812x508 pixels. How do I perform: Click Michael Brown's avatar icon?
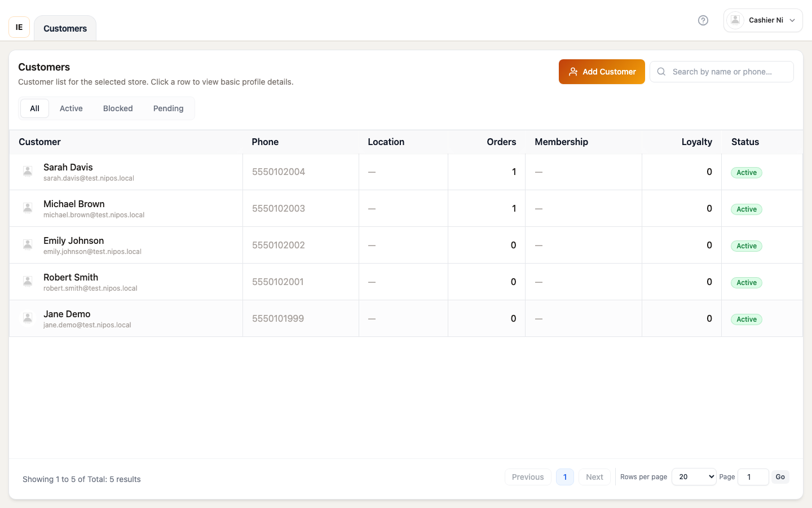[x=28, y=208]
